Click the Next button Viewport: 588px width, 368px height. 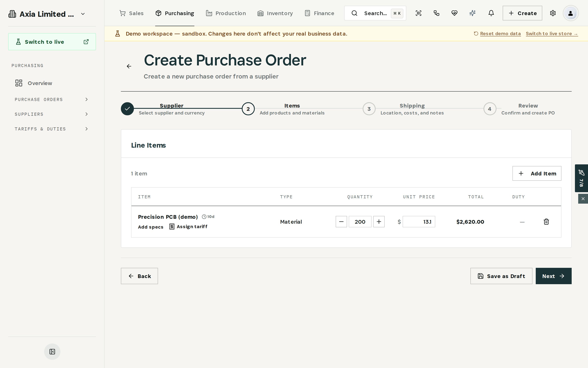point(553,276)
